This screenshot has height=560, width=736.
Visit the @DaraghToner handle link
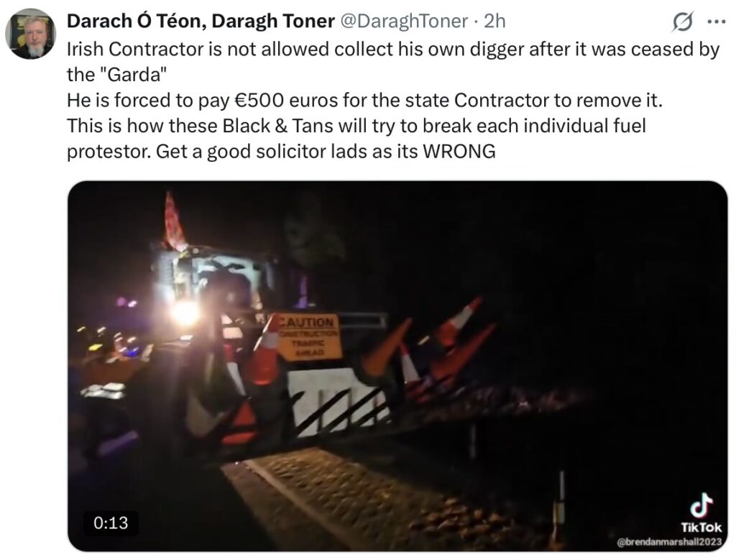[x=403, y=21]
